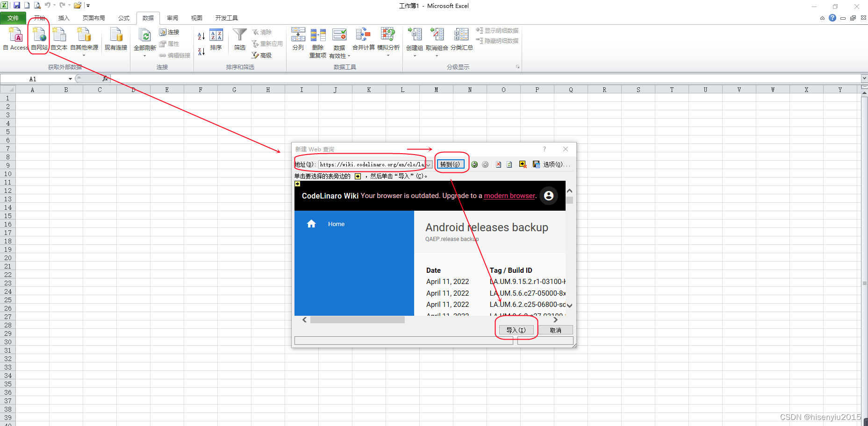Select row header 10

click(x=7, y=174)
